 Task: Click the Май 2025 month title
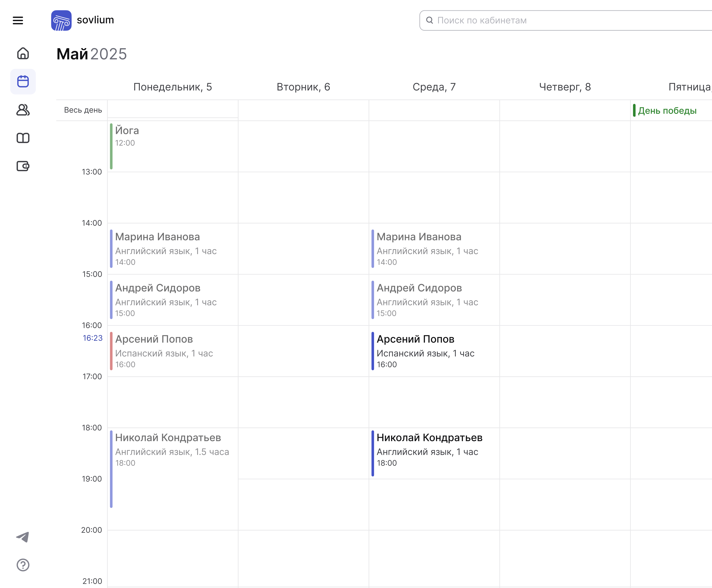[x=91, y=54]
